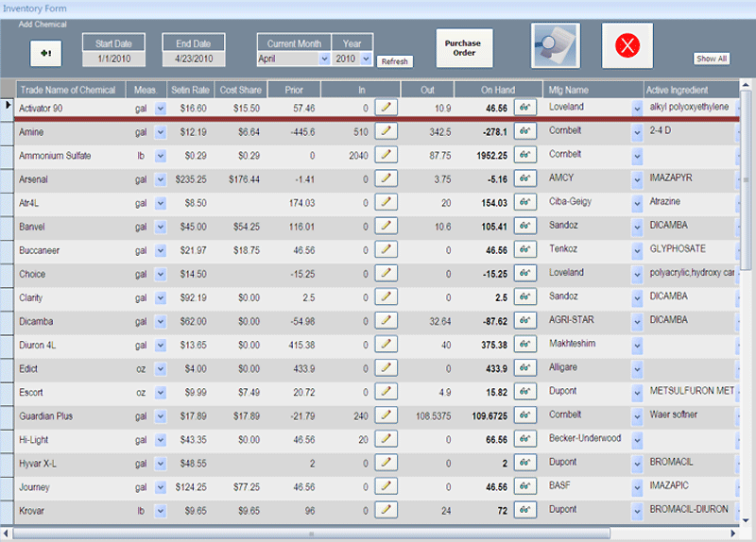This screenshot has height=542, width=756.
Task: Click pencil edit icon for Atr4L
Action: click(x=386, y=202)
